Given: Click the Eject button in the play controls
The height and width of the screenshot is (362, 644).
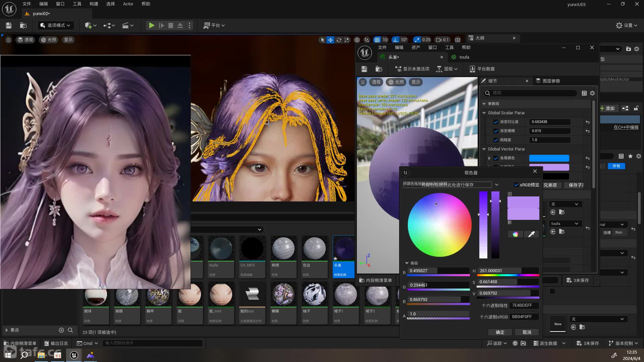Looking at the screenshot, I should [x=180, y=25].
